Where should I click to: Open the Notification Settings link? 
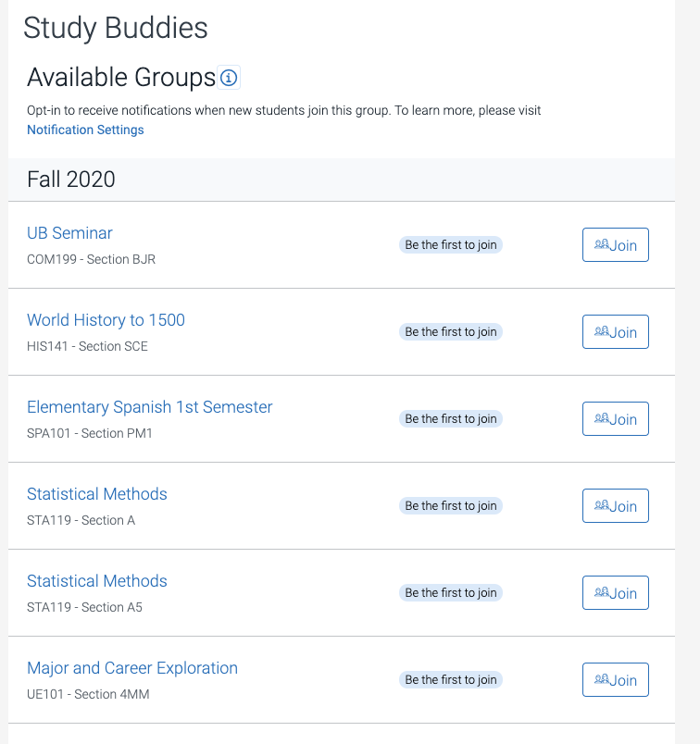85,130
